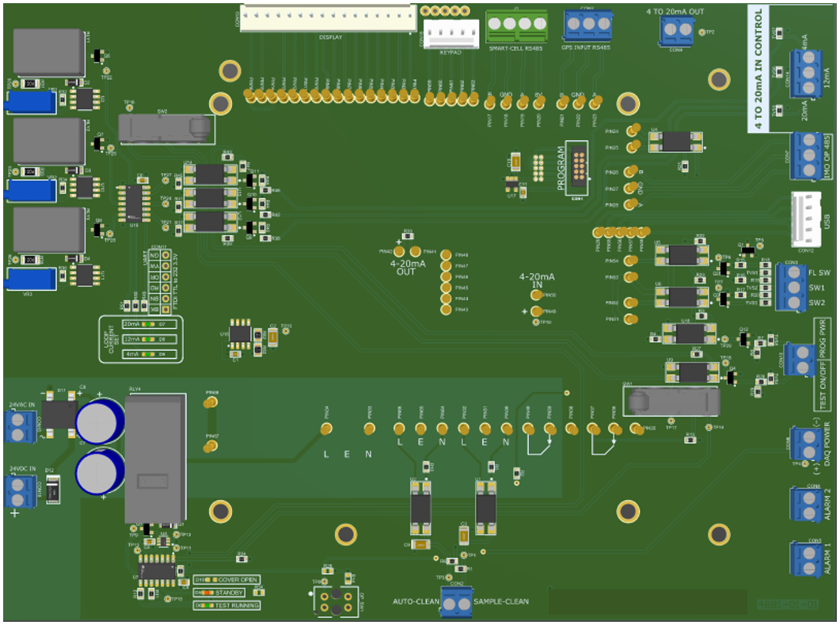Screen dimensions: 840x625
Task: Select the FTDI TTL to 232 3.3V pin header
Action: click(x=160, y=282)
